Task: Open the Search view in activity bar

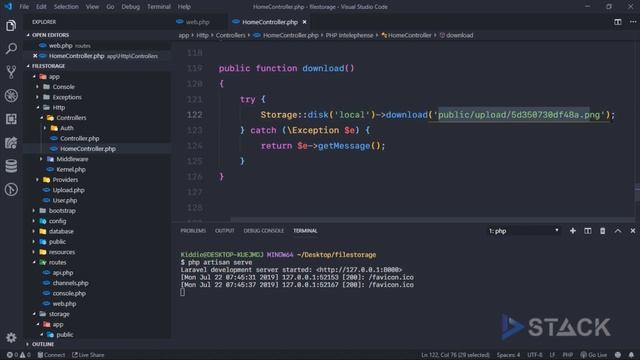Action: tap(11, 49)
